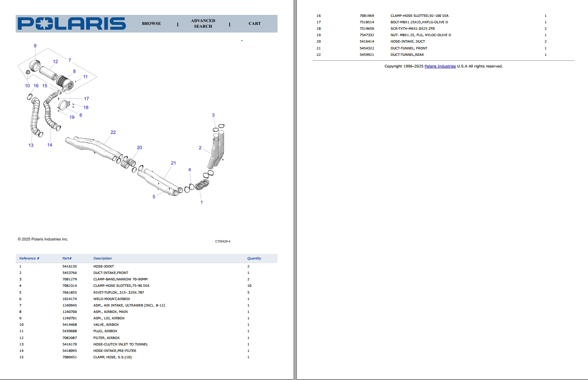Image resolution: width=588 pixels, height=380 pixels.
Task: Select part number 5416135 HOSE-JOINT
Action: pyautogui.click(x=103, y=266)
